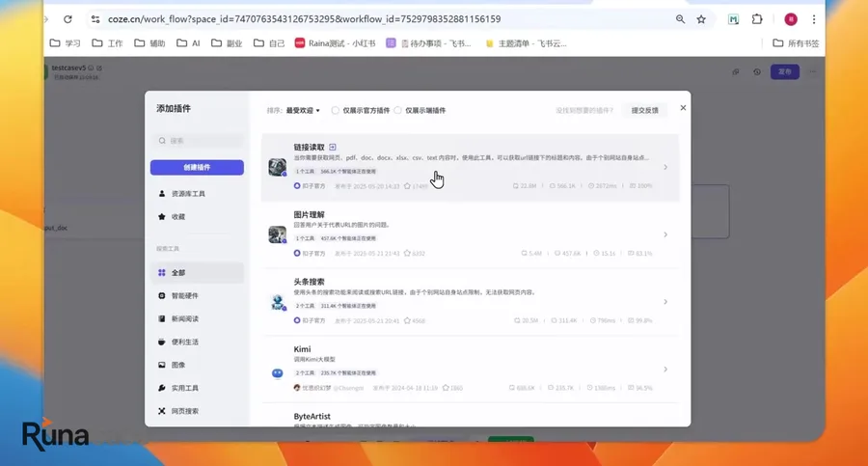The height and width of the screenshot is (466, 868).
Task: Open the Raina测试 - 小红书 bookmark
Action: [335, 43]
